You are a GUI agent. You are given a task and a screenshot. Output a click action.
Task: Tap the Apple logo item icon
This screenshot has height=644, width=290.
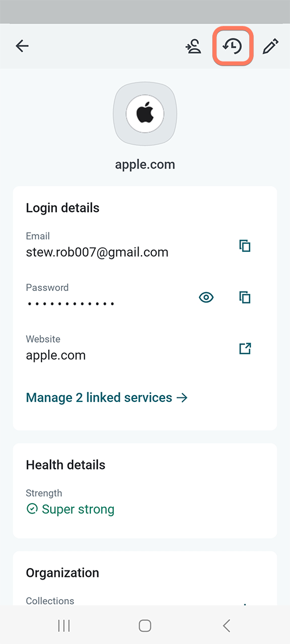click(x=145, y=113)
